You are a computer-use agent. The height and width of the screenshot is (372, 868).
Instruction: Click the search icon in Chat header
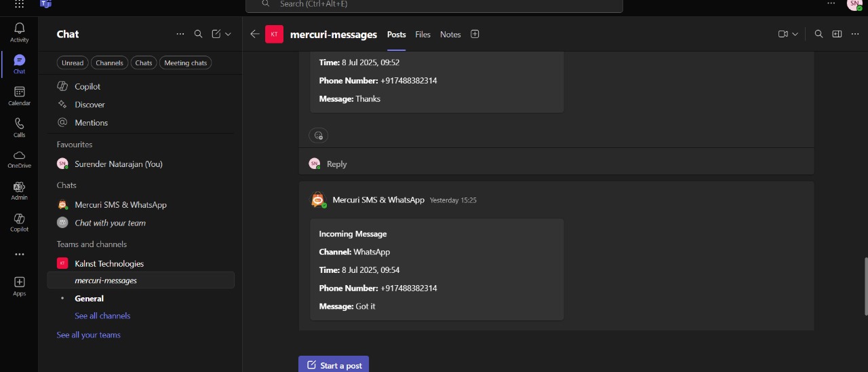198,34
